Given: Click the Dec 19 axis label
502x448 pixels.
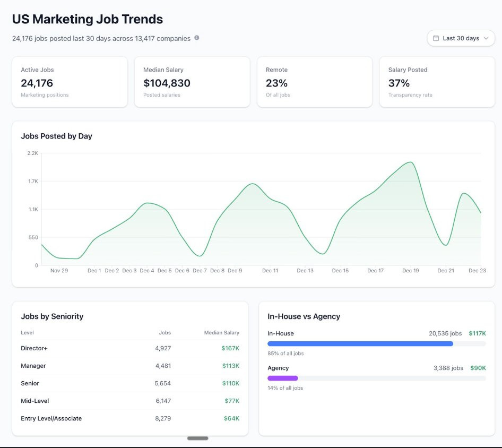Looking at the screenshot, I should (410, 271).
